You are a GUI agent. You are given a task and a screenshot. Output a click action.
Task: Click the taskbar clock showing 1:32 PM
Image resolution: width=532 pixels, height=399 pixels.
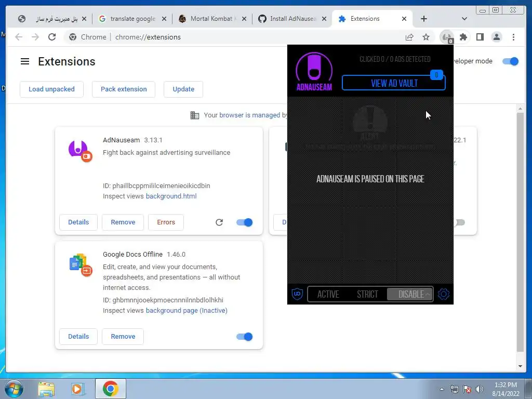pyautogui.click(x=506, y=389)
